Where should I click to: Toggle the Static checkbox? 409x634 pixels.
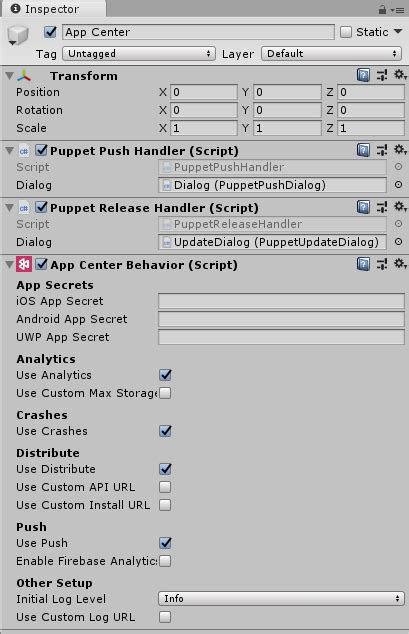346,32
